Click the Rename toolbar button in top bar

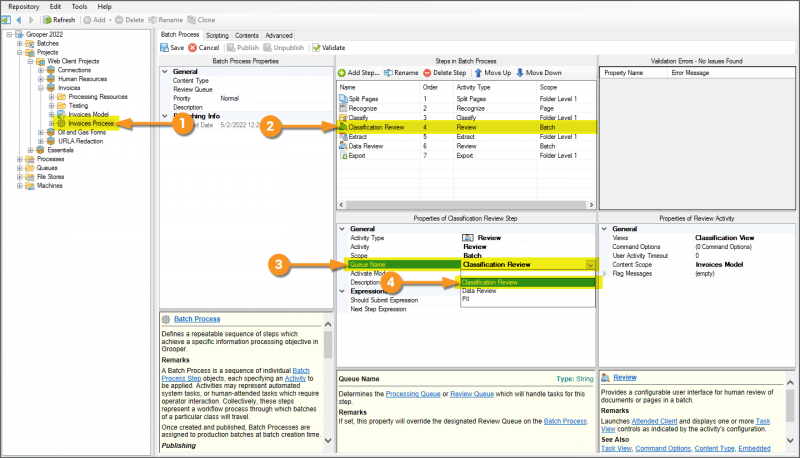coord(165,20)
